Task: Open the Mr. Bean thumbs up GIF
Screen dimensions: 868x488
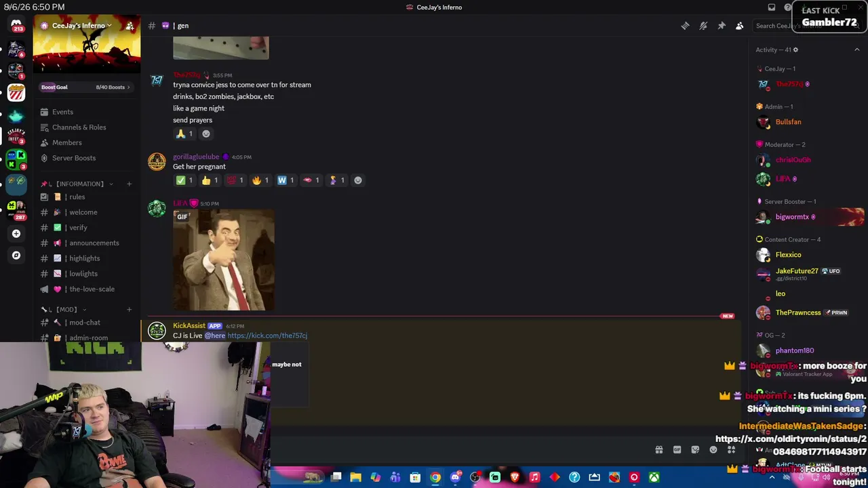Action: point(224,260)
